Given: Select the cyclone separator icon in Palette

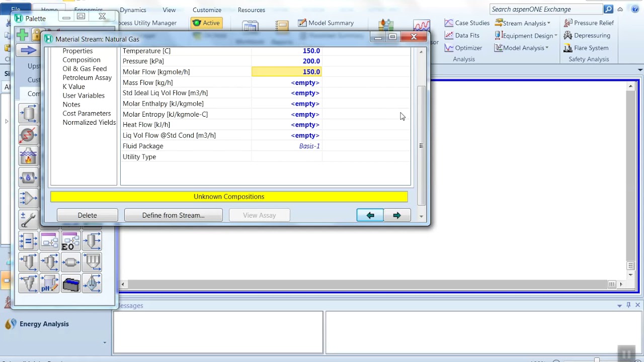Looking at the screenshot, I should (28, 262).
